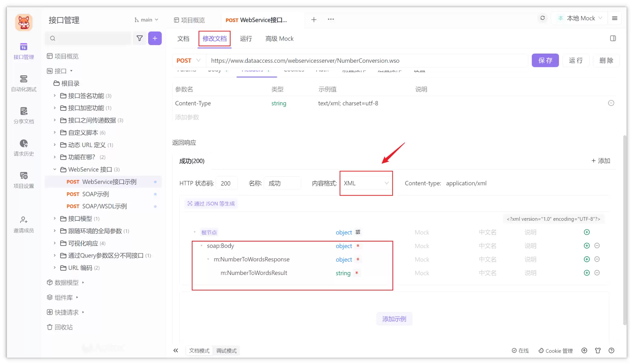This screenshot has height=364, width=635.
Task: Toggle the right side panel icon
Action: 613,38
